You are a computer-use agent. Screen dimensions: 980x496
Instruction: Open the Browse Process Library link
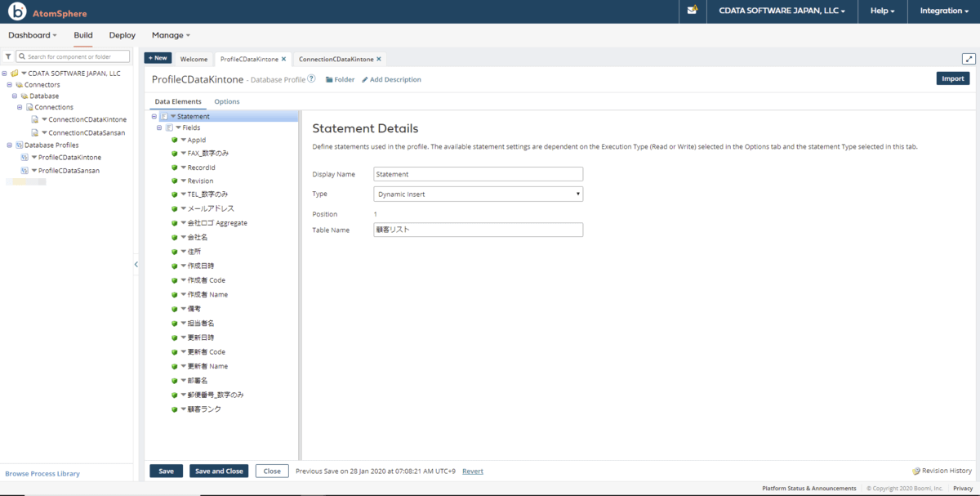pyautogui.click(x=42, y=473)
